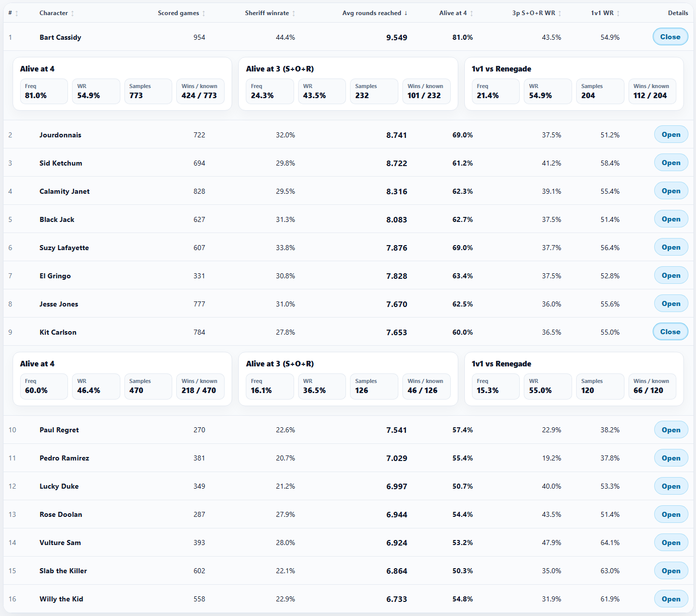
Task: Click sort icon beside Sheriff winrate
Action: (294, 14)
